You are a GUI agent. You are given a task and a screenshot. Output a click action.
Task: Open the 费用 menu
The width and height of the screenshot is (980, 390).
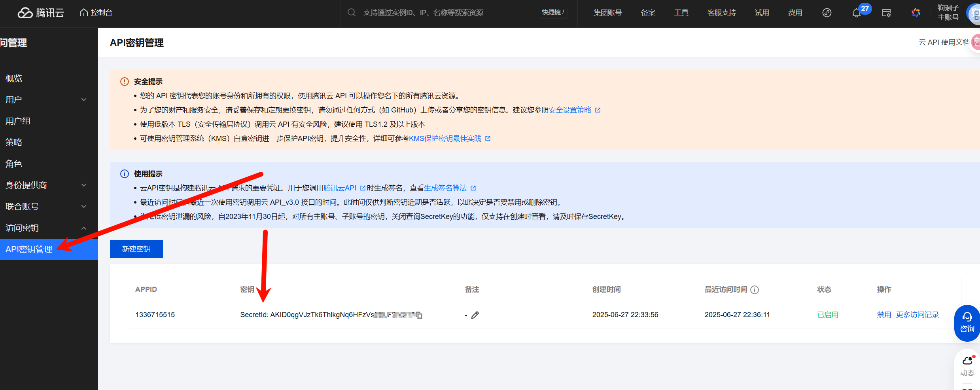click(x=795, y=13)
